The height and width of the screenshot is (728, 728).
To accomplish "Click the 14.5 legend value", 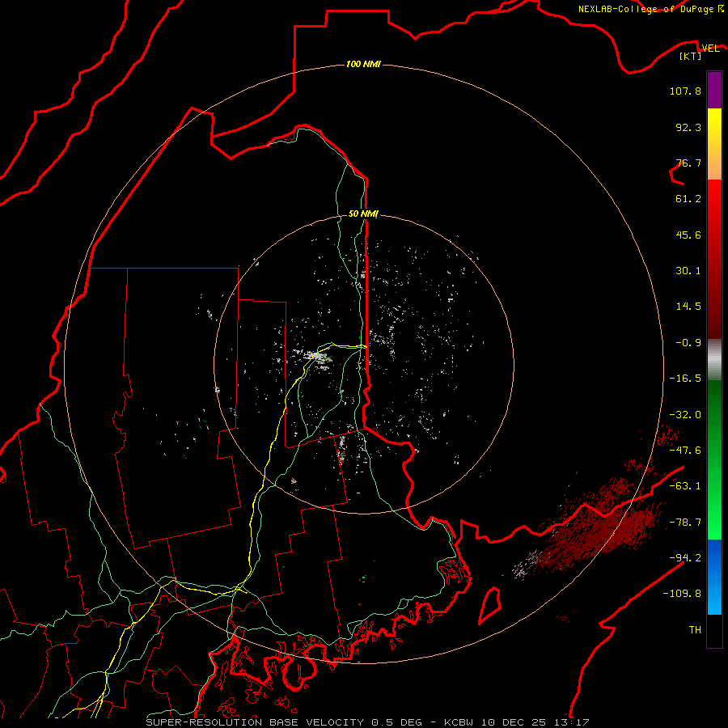I will click(688, 307).
